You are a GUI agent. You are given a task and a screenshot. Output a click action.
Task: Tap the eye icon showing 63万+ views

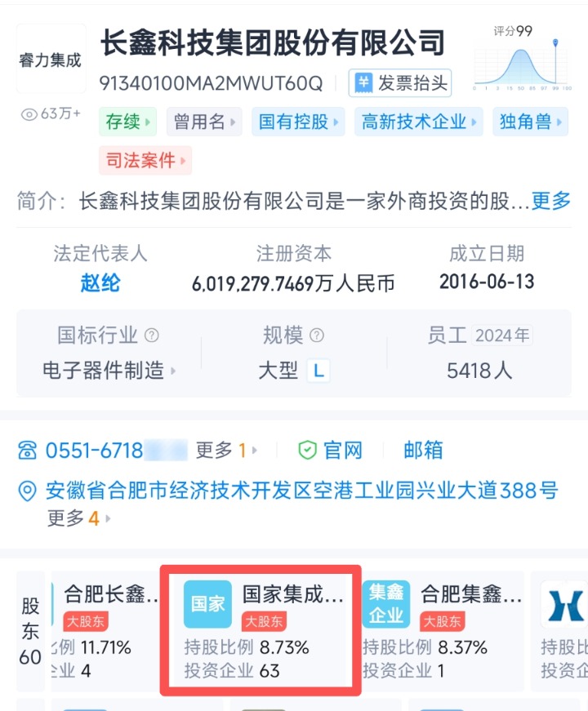tap(29, 114)
